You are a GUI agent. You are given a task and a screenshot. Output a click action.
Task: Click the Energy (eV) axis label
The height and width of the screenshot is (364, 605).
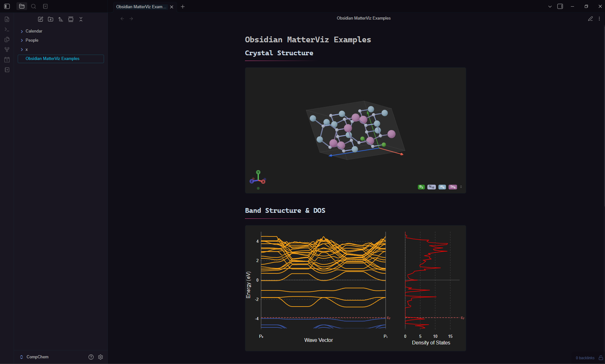248,285
